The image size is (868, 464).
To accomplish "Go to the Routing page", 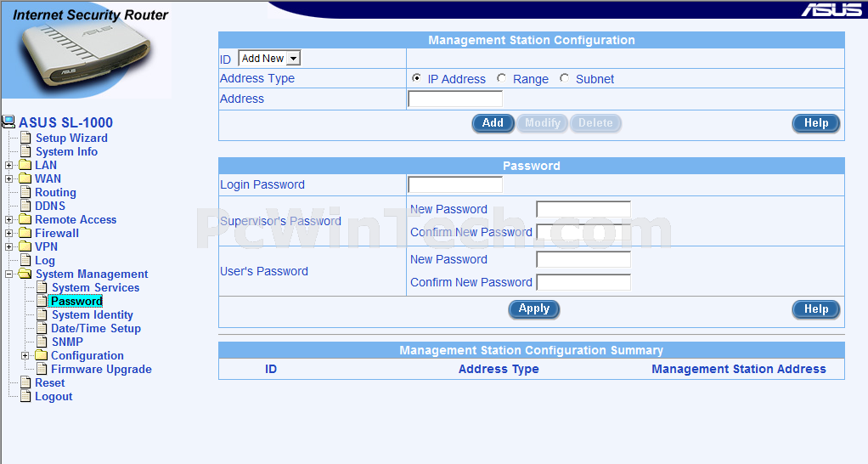I will pos(55,193).
